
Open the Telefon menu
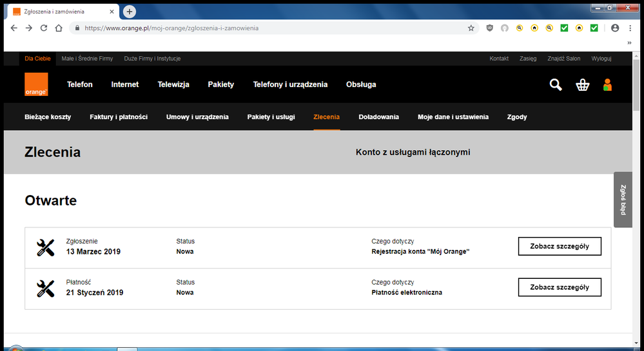[x=80, y=84]
